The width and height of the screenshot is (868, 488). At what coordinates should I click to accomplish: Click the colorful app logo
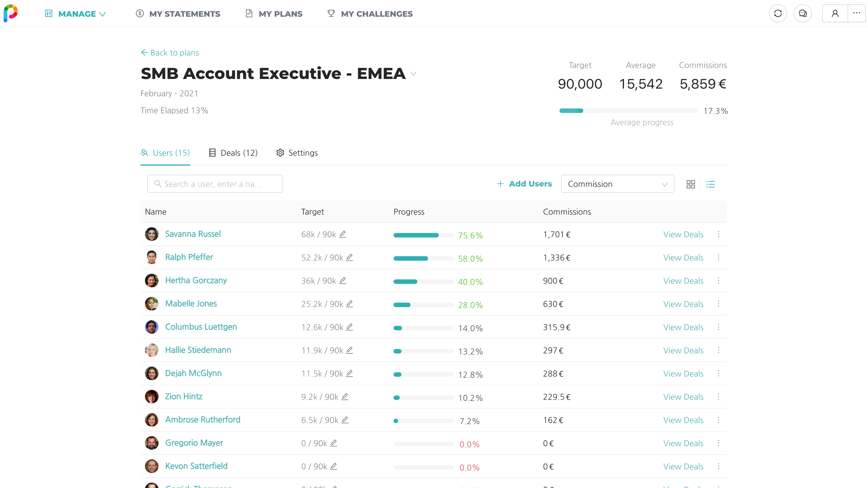coord(10,13)
